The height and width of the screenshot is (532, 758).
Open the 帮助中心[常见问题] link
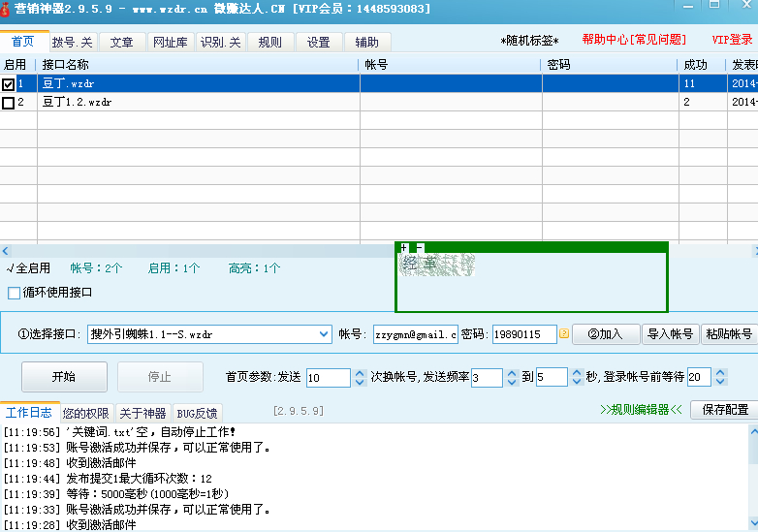(634, 40)
